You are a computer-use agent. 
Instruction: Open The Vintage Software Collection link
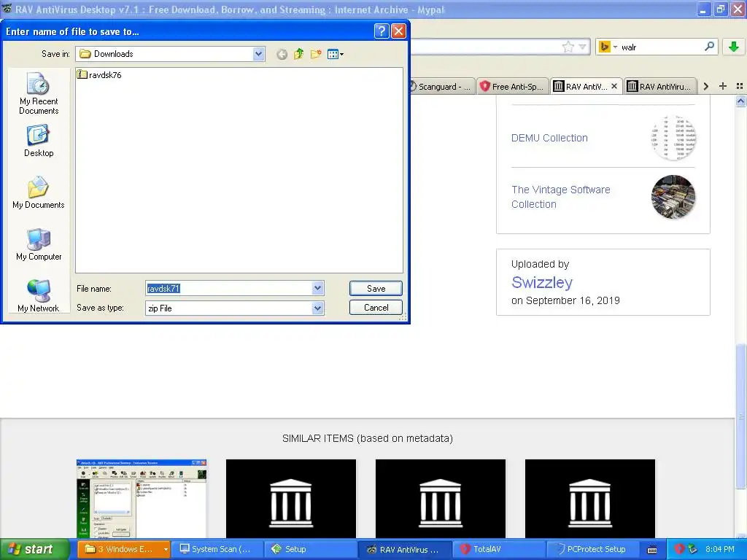[561, 197]
